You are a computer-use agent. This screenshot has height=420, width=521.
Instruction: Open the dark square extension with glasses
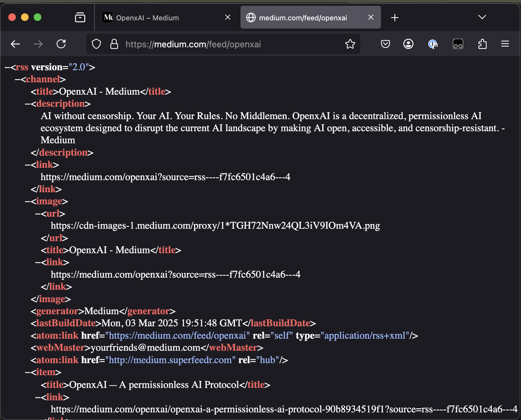point(458,44)
